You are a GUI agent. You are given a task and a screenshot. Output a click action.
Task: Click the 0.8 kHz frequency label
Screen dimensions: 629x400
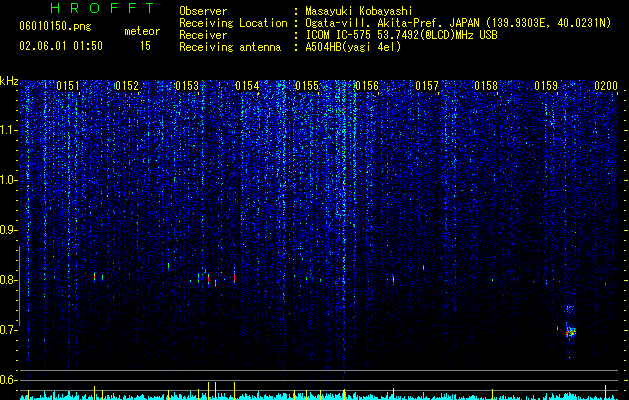click(8, 280)
